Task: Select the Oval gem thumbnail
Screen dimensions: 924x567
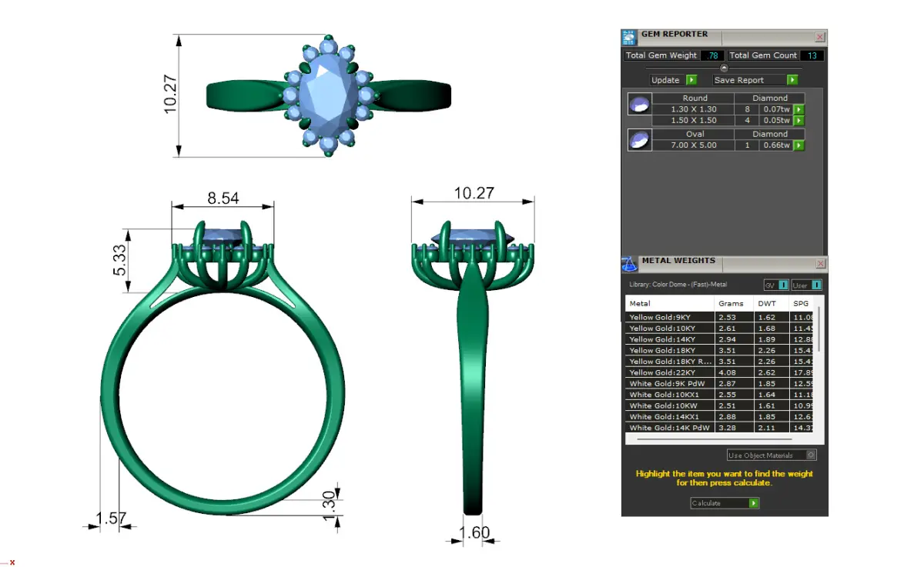Action: (x=639, y=139)
